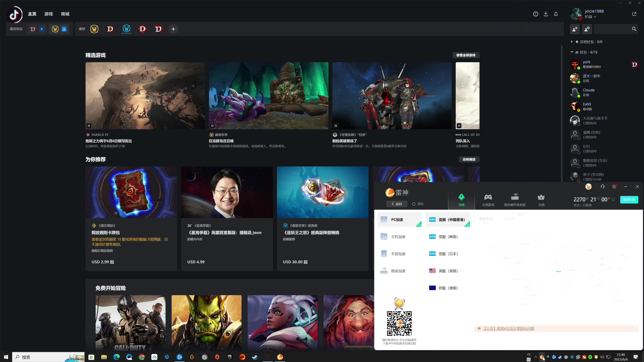The image size is (644, 362).
Task: Add a game to favorites bar
Action: [173, 29]
